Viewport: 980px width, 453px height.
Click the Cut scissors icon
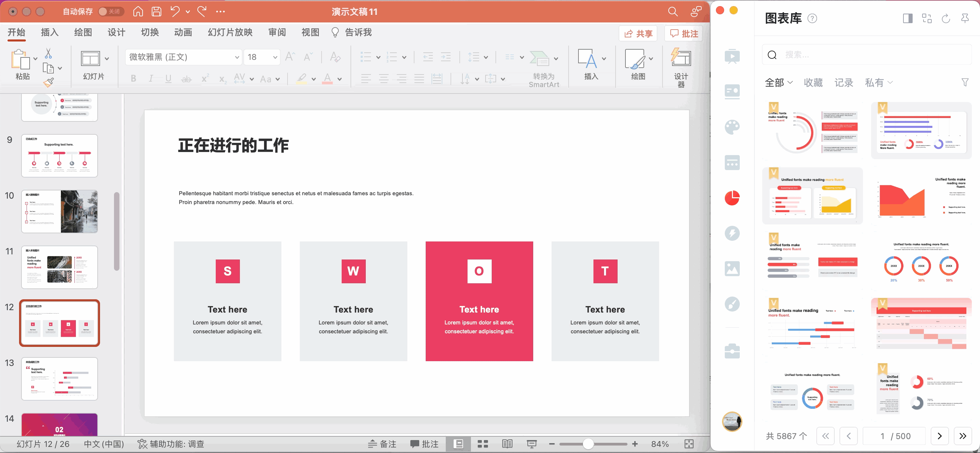click(48, 53)
